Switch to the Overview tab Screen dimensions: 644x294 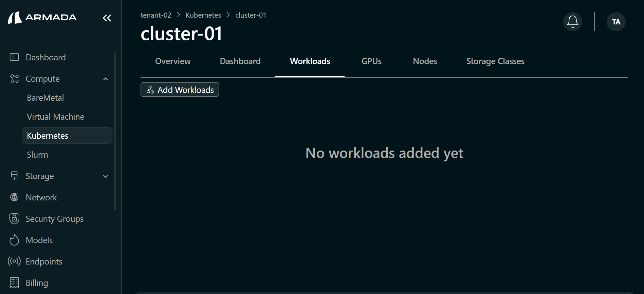[x=173, y=61]
